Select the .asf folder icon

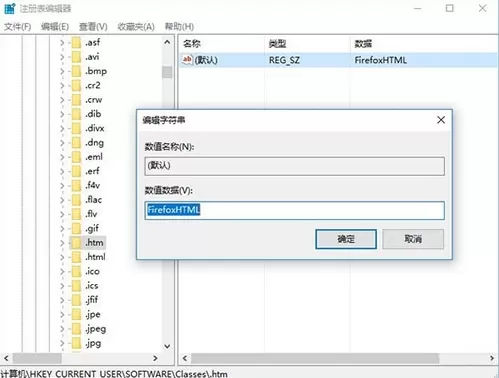[x=76, y=42]
